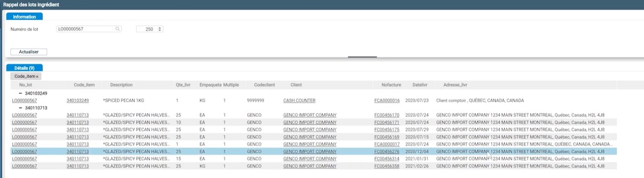This screenshot has width=644, height=178.
Task: Open invoice link FCA0000016
Action: coord(387,100)
